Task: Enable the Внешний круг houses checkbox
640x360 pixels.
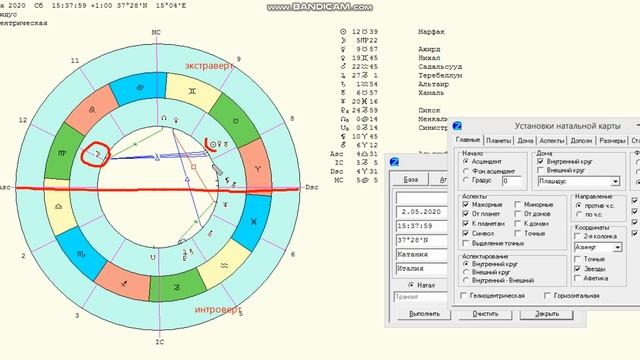Action: 541,170
